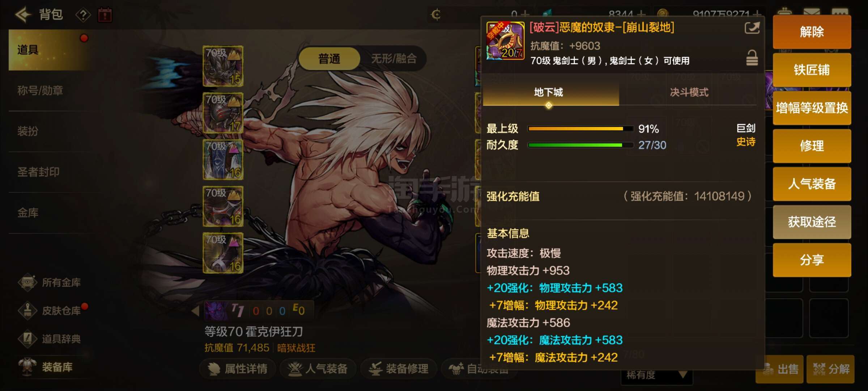
Task: Select the top 70级 equipment slot thumbnail
Action: [x=223, y=66]
